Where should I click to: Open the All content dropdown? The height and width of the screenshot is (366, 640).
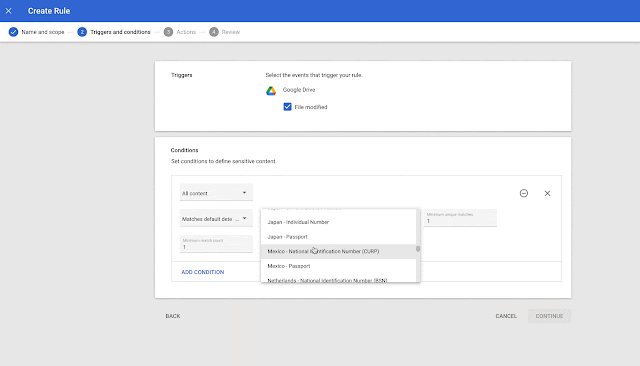click(216, 193)
